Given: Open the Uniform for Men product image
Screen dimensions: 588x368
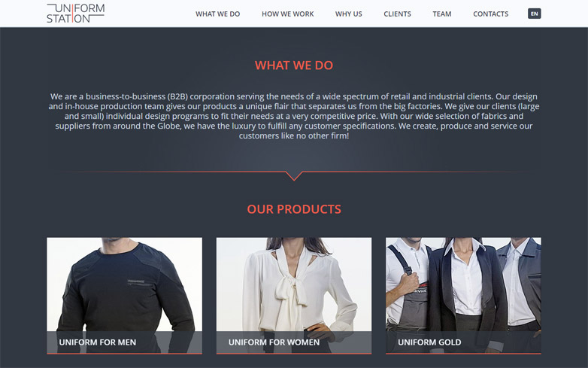Looking at the screenshot, I should [x=125, y=284].
